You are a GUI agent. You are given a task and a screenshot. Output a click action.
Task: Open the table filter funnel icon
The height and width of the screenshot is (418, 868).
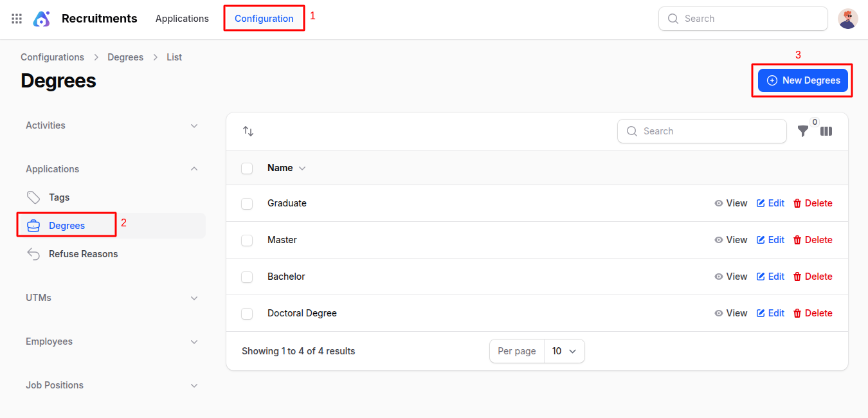click(802, 131)
